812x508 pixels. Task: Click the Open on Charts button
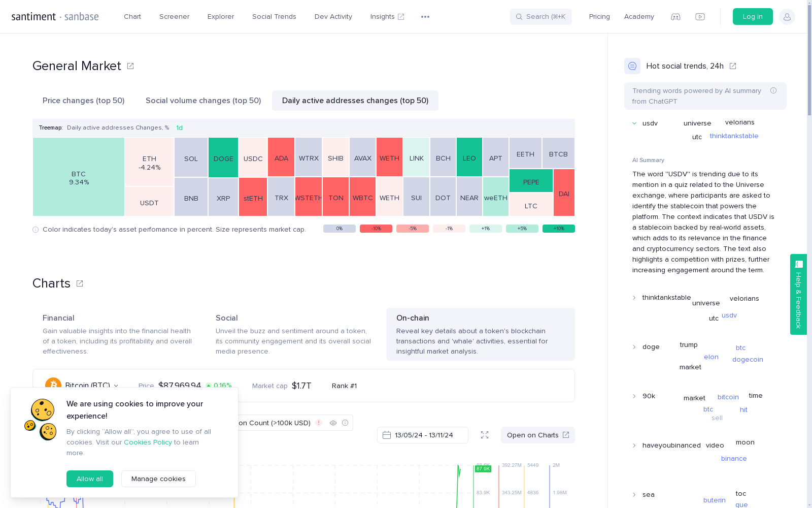538,435
